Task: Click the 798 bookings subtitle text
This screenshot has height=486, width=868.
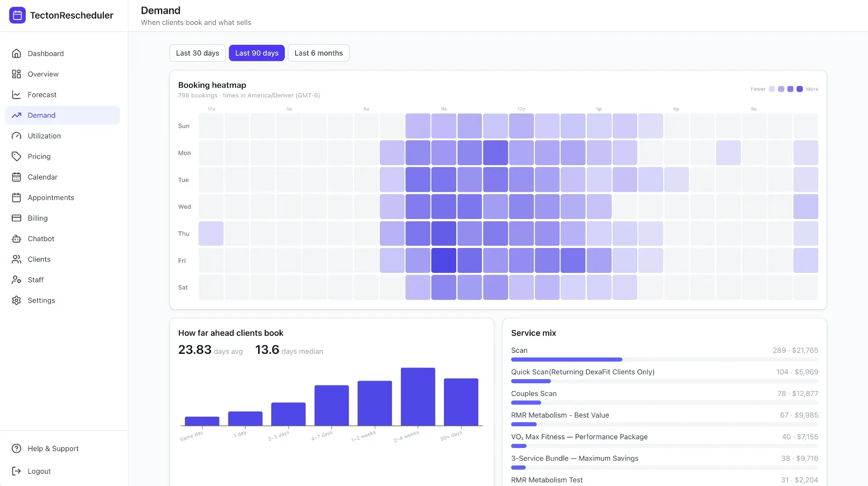Action: (x=249, y=95)
